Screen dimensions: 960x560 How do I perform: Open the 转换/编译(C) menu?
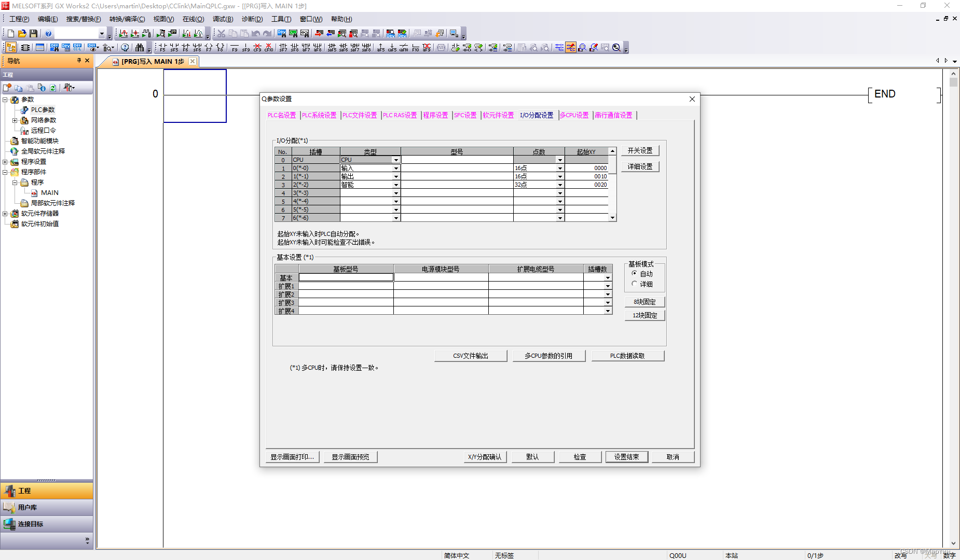(x=127, y=19)
